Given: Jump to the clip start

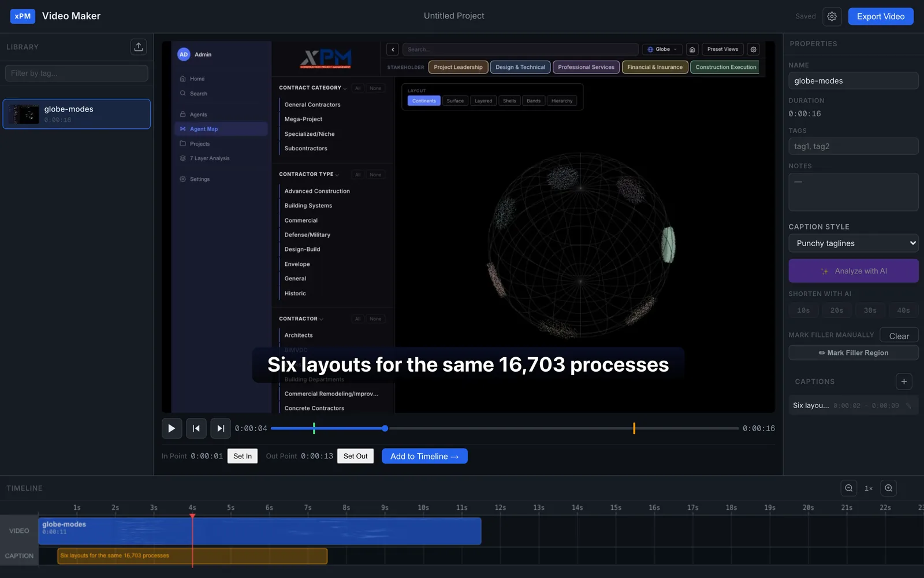Looking at the screenshot, I should click(196, 428).
